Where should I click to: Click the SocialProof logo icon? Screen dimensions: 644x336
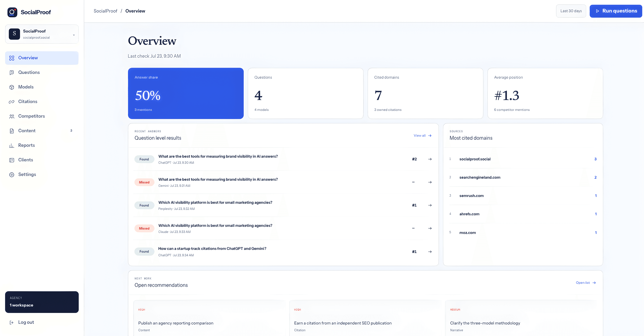point(12,12)
